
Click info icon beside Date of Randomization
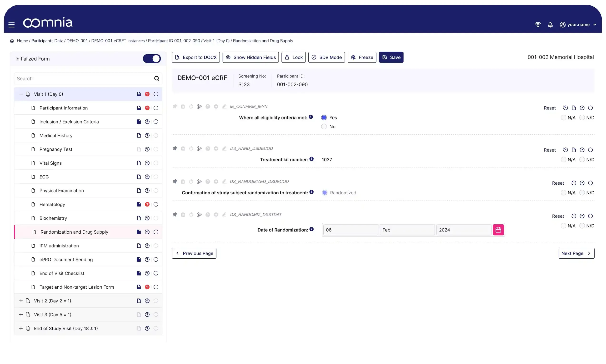point(311,229)
